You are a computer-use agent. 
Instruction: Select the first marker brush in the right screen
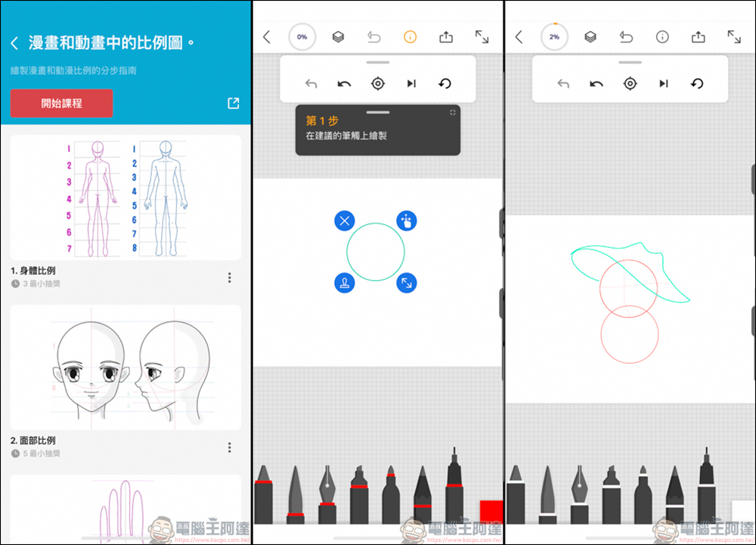pos(516,494)
